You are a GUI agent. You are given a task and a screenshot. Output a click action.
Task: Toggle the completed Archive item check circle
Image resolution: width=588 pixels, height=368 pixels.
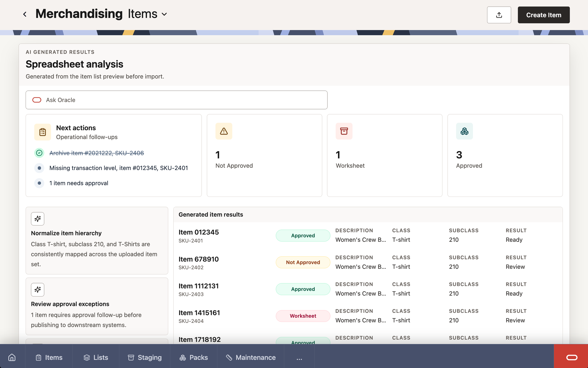pos(39,153)
